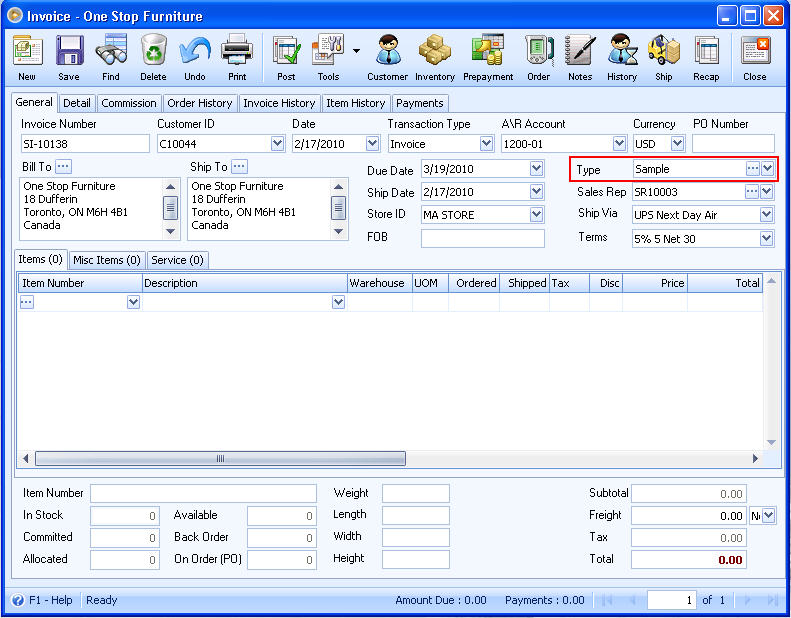Select the Service (0) tab
This screenshot has height=618, width=791.
[178, 260]
